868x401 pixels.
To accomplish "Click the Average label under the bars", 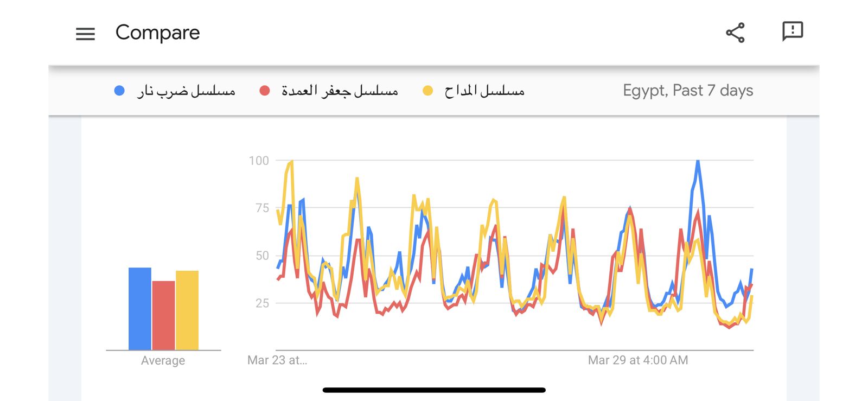I will coord(163,360).
